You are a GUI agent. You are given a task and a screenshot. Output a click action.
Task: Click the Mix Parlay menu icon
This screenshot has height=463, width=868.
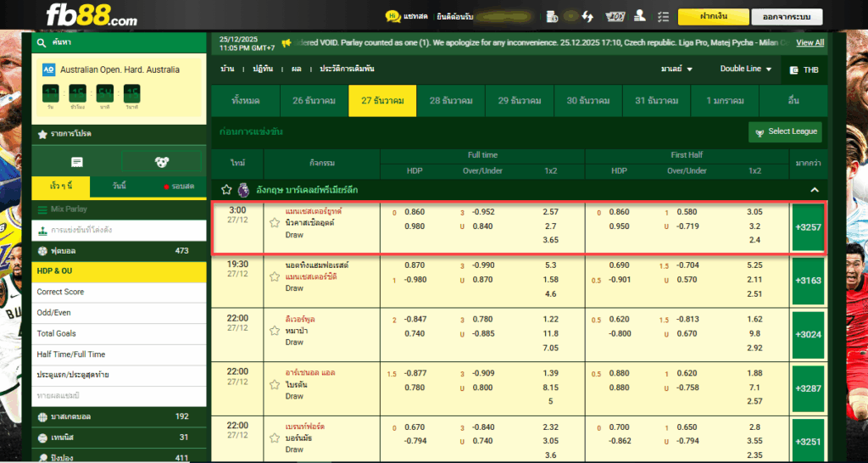click(x=42, y=209)
